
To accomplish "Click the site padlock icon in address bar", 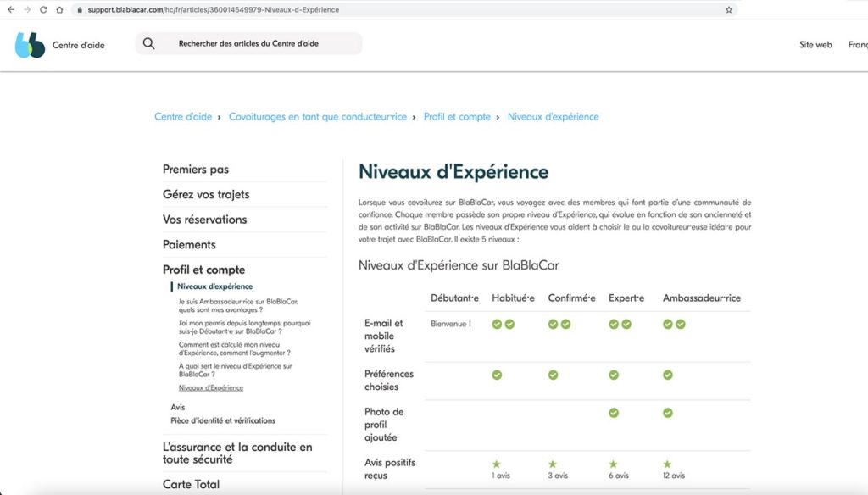I will [x=80, y=10].
